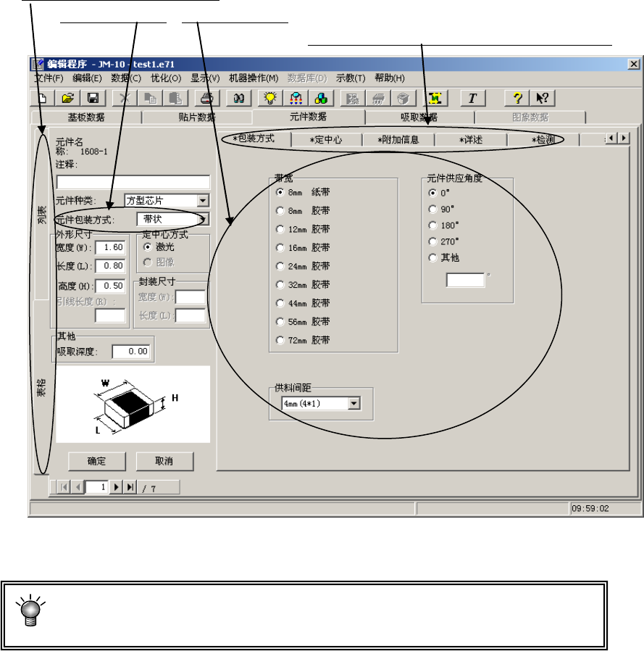Viewport: 644px width, 651px height.
Task: Go to previous record navigation arrow
Action: (78, 487)
